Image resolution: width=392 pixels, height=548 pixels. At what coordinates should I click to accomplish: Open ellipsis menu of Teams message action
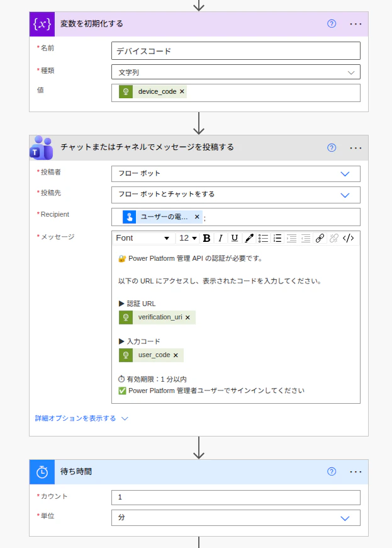click(356, 148)
